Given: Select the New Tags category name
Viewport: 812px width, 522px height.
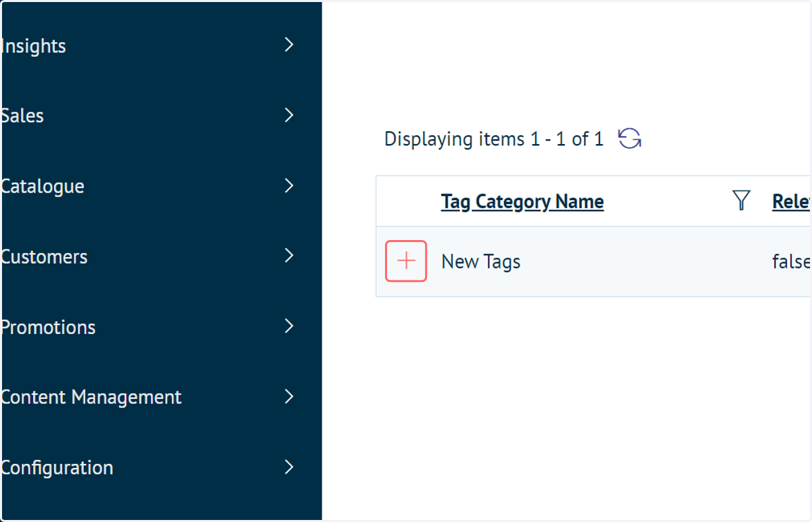Looking at the screenshot, I should pyautogui.click(x=481, y=262).
